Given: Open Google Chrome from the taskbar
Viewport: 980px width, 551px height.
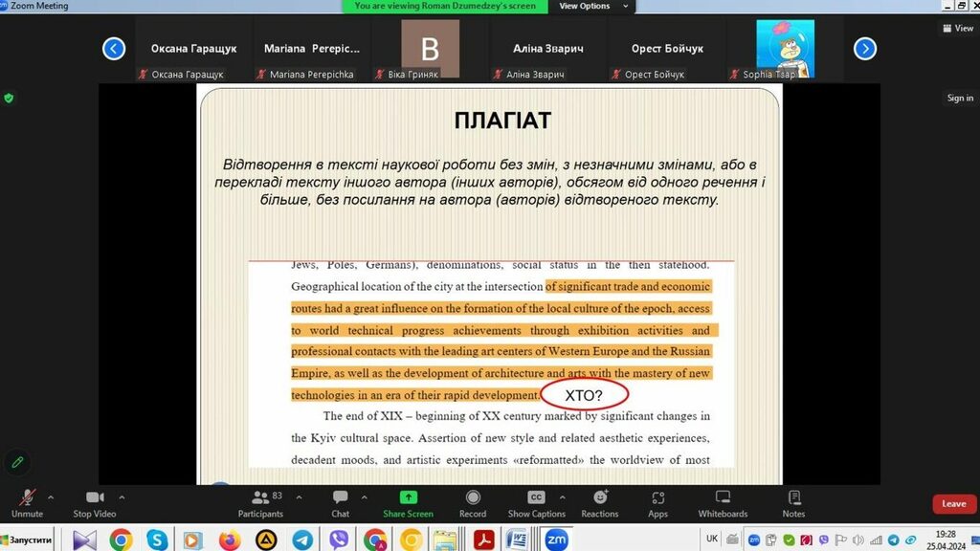Looking at the screenshot, I should (x=121, y=540).
